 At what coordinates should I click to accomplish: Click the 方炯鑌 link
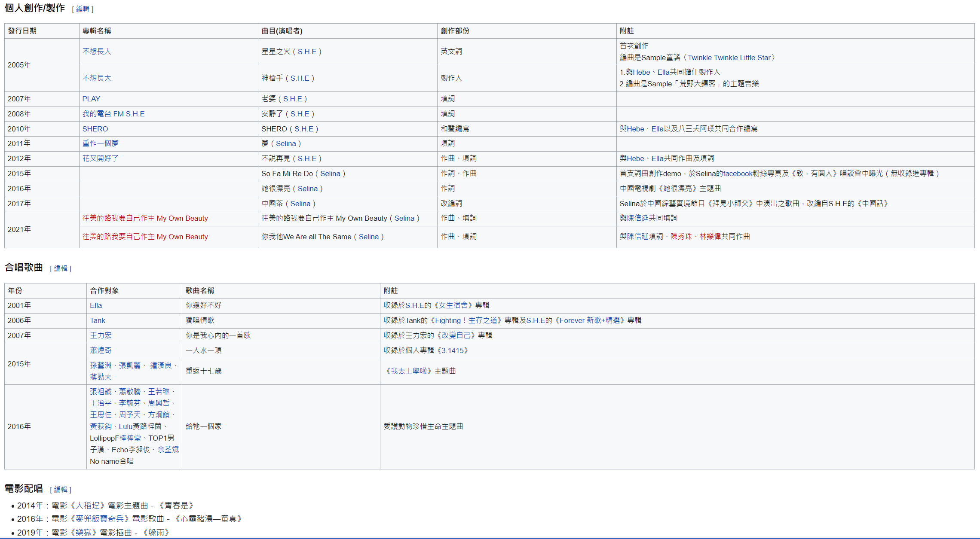(159, 415)
